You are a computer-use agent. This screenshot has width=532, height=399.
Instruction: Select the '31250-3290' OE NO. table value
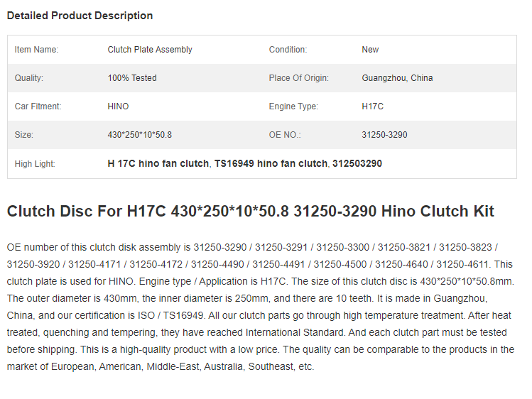[384, 135]
